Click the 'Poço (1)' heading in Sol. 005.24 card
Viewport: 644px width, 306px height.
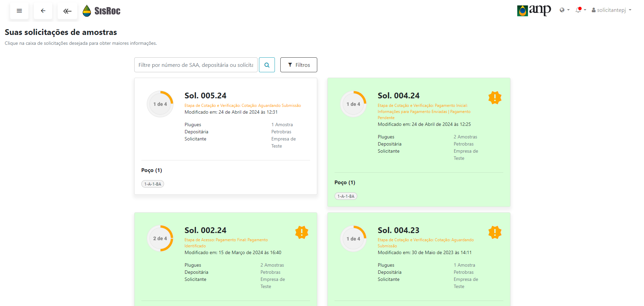point(152,170)
